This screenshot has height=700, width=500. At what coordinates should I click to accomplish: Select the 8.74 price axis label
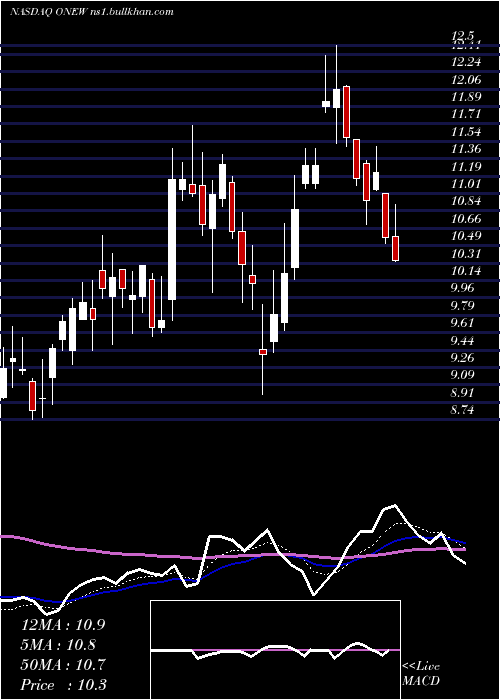pos(462,409)
